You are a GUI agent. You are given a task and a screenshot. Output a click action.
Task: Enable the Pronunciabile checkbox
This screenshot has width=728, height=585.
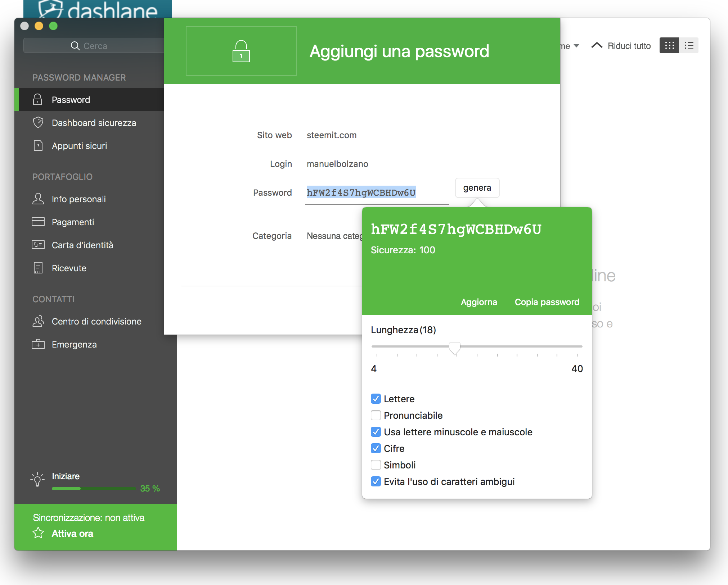376,415
